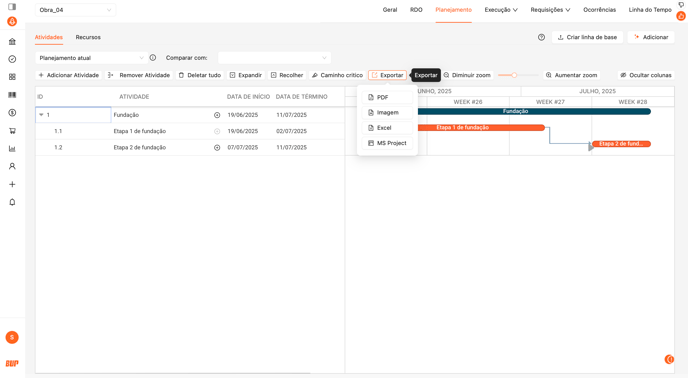Click the orange logo icon below sidebar toggle
The image size is (688, 378).
(12, 22)
